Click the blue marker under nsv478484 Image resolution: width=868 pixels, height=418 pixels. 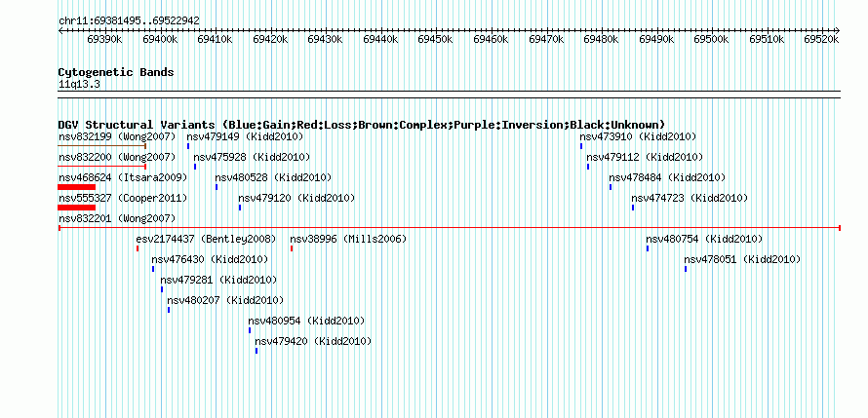click(x=611, y=187)
